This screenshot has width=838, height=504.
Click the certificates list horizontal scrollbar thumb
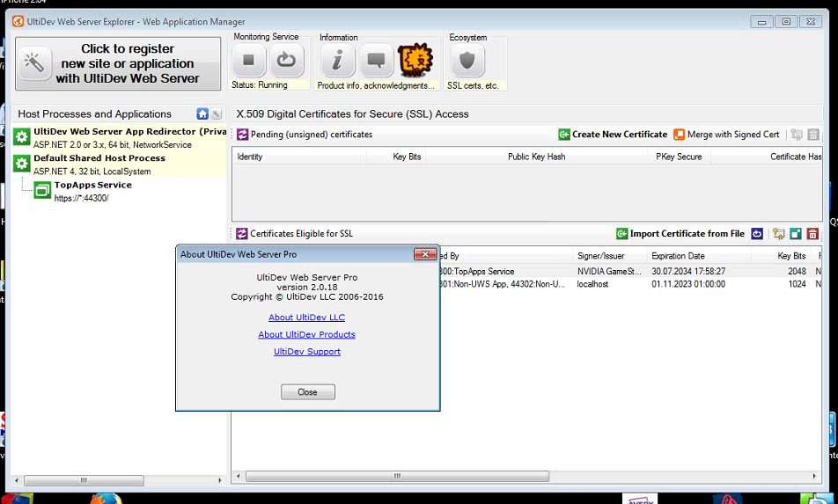pos(397,476)
